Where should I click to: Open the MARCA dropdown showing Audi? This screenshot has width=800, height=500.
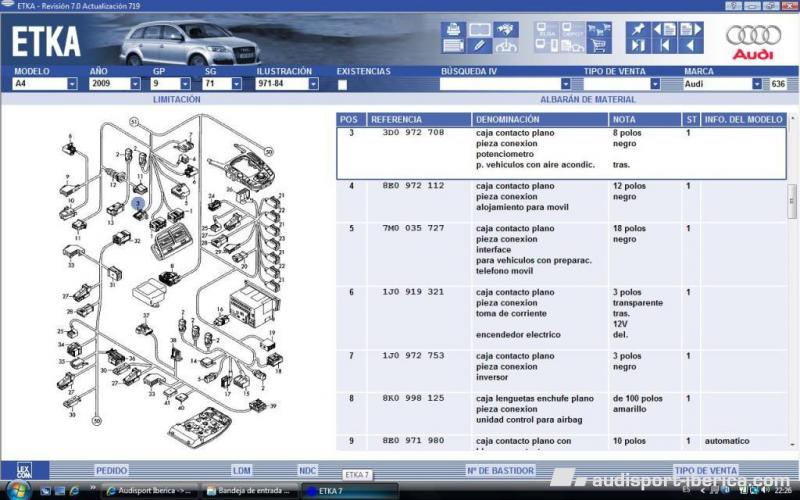click(757, 84)
